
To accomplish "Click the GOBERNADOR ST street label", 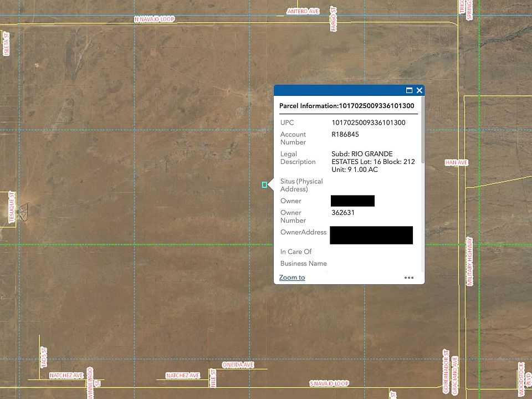I will pos(446,371).
